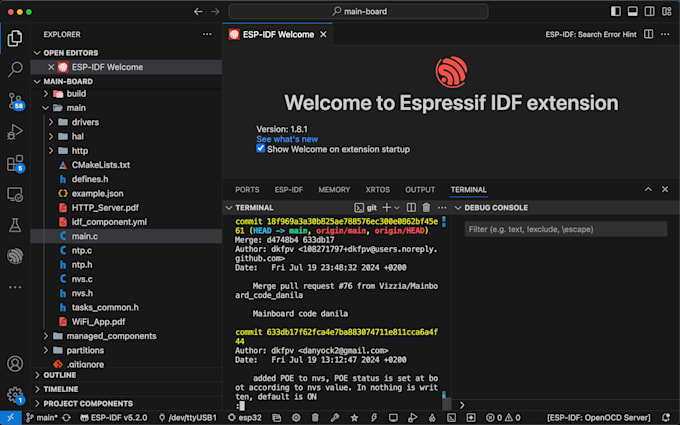Expand the drivers folder

coord(51,122)
